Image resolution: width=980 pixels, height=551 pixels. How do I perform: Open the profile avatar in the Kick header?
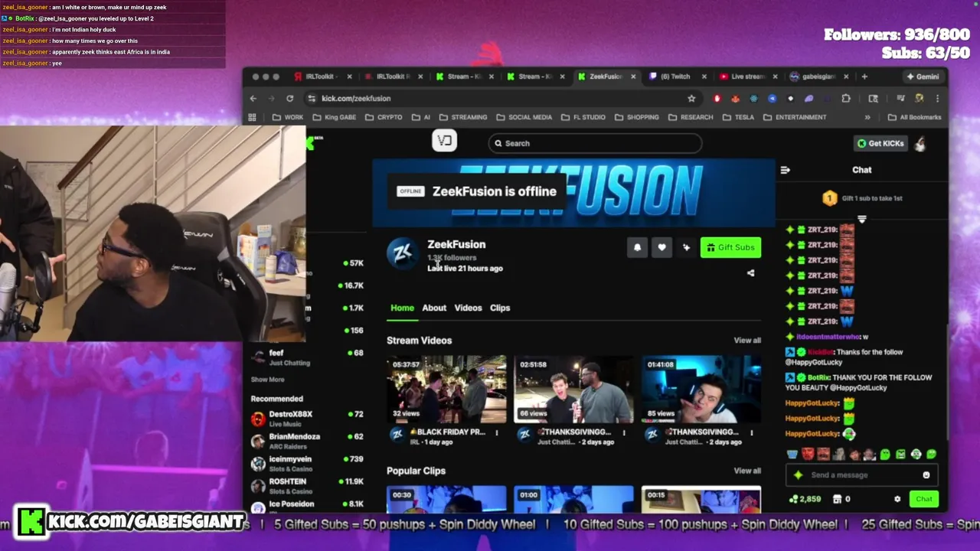point(920,143)
